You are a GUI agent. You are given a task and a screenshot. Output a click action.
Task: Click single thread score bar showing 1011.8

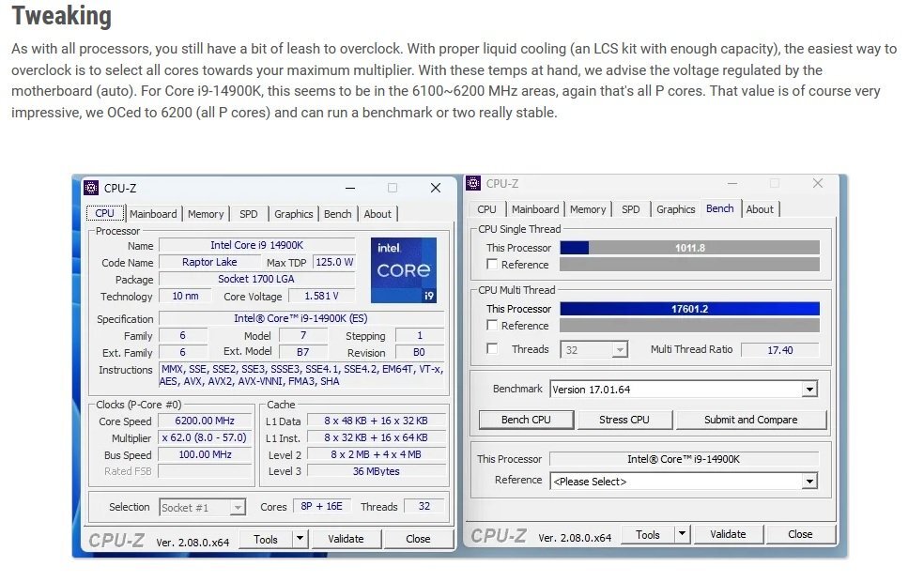pos(689,248)
